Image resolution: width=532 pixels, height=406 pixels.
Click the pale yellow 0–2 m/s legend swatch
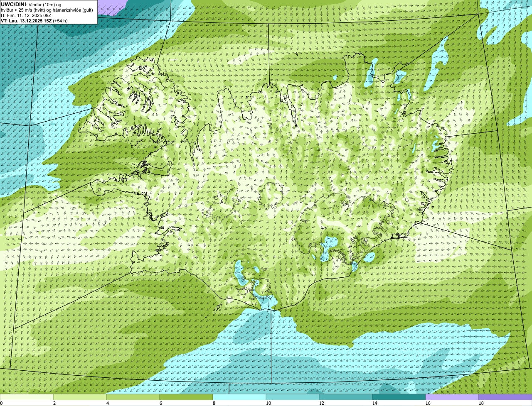(x=27, y=397)
